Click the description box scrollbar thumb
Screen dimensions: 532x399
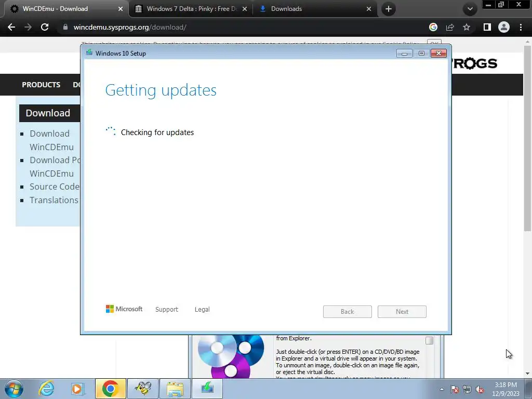click(x=429, y=340)
